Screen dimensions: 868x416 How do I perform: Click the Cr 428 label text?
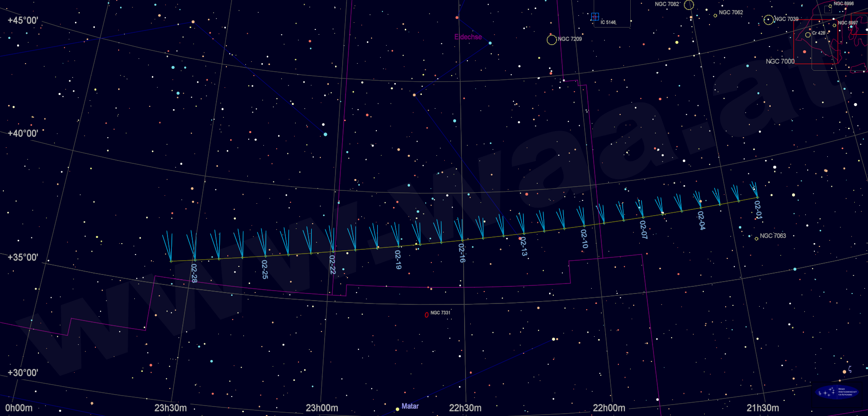click(819, 33)
